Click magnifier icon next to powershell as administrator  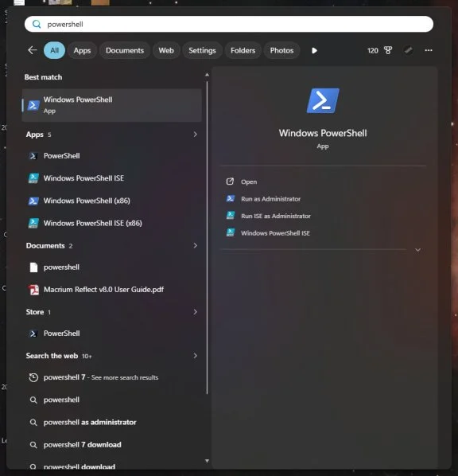tap(33, 422)
